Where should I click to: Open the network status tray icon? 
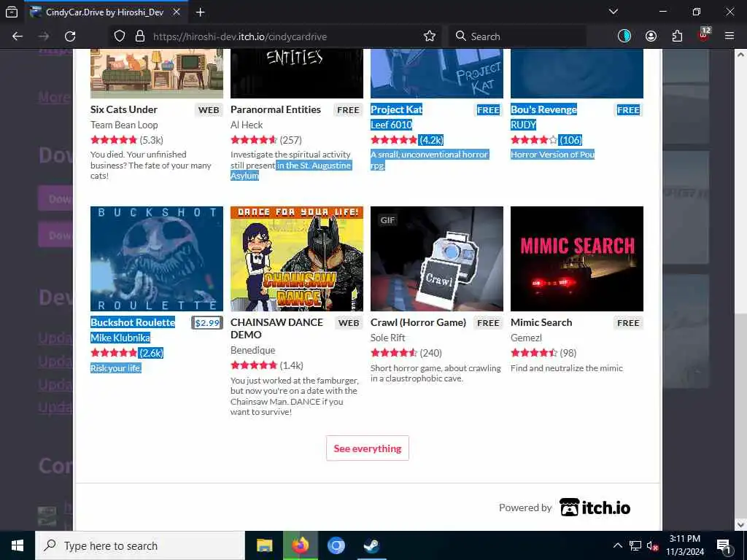click(635, 545)
